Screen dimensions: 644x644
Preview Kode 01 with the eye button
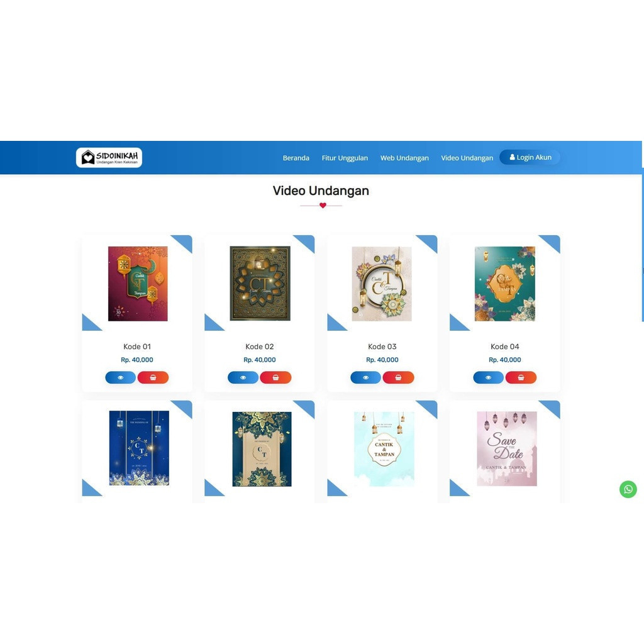coord(120,377)
